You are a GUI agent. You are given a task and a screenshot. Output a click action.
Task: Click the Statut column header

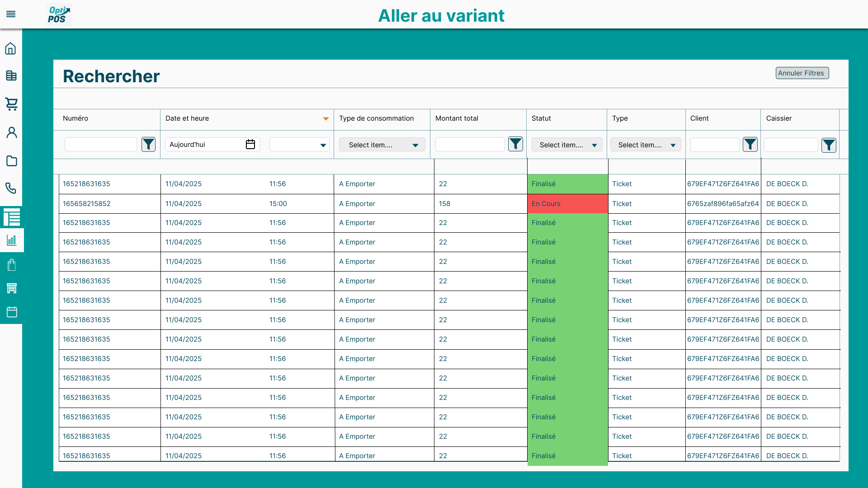point(541,118)
